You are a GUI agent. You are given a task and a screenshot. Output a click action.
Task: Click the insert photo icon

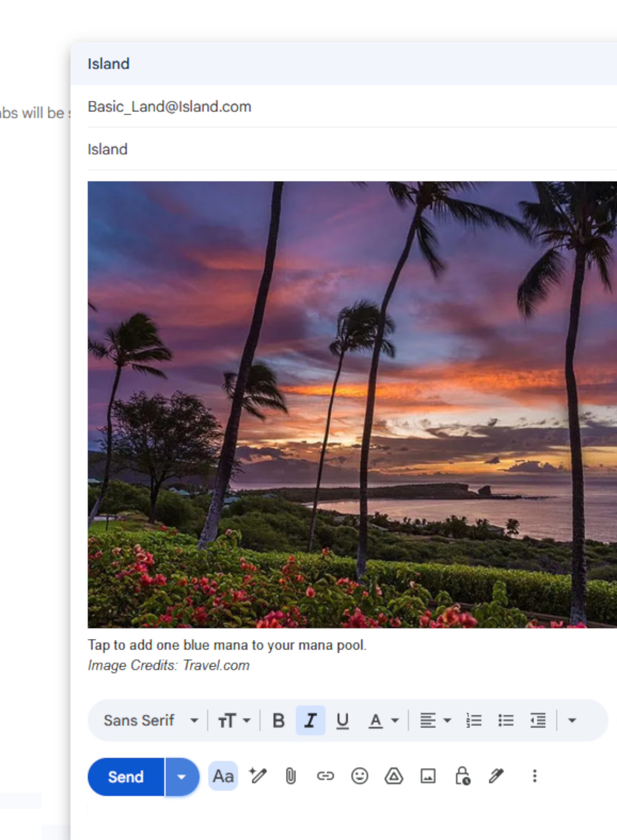pyautogui.click(x=428, y=776)
